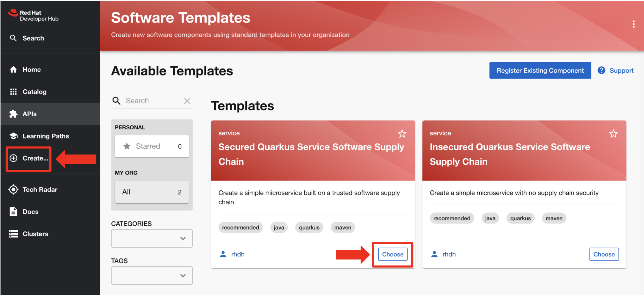Choose the Insecured Quarkus Service template
This screenshot has height=296, width=644.
pos(604,254)
